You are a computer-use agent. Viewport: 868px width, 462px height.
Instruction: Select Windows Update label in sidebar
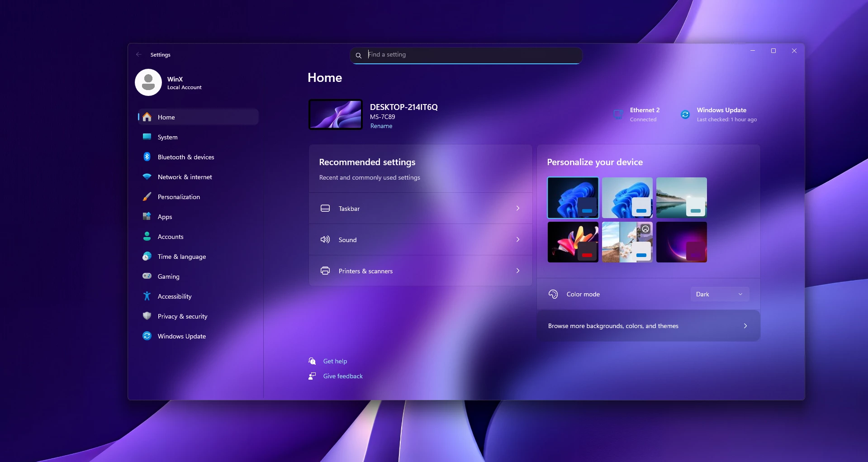point(182,336)
